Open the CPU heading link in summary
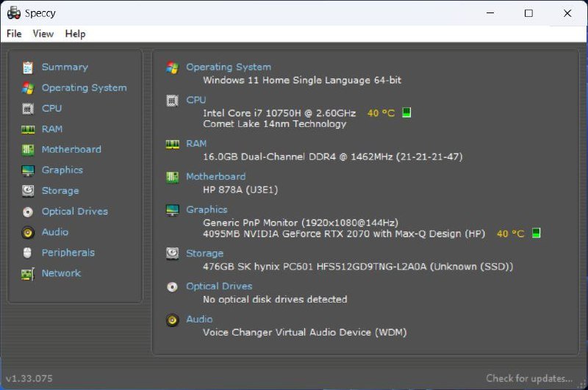 pos(196,100)
